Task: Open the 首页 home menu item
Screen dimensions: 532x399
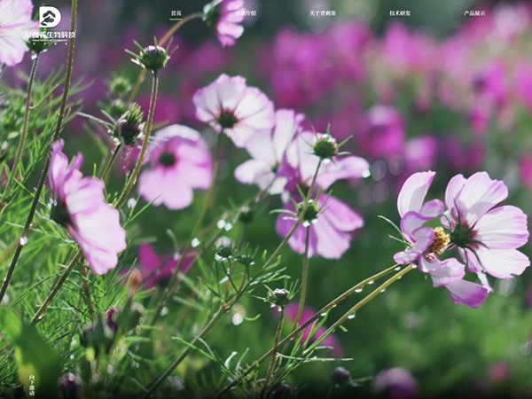Action: (176, 13)
